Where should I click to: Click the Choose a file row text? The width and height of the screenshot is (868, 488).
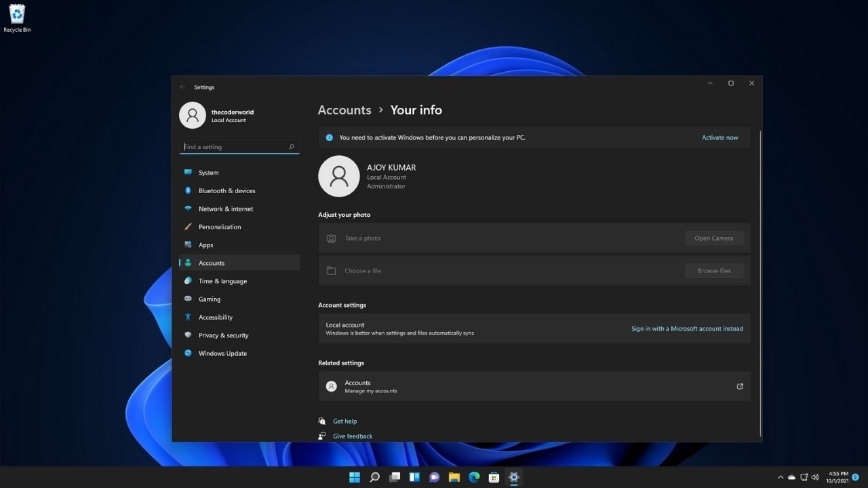[363, 270]
